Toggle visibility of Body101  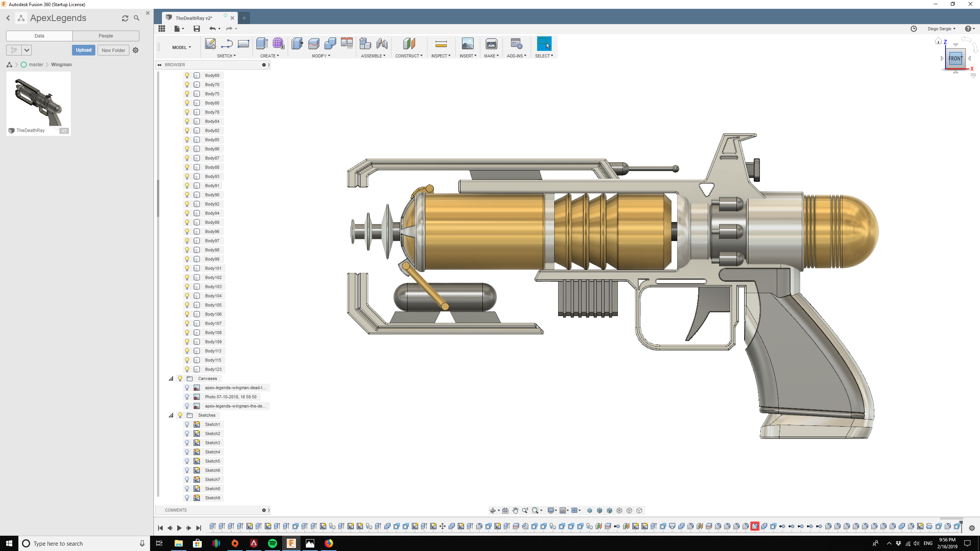click(x=187, y=268)
